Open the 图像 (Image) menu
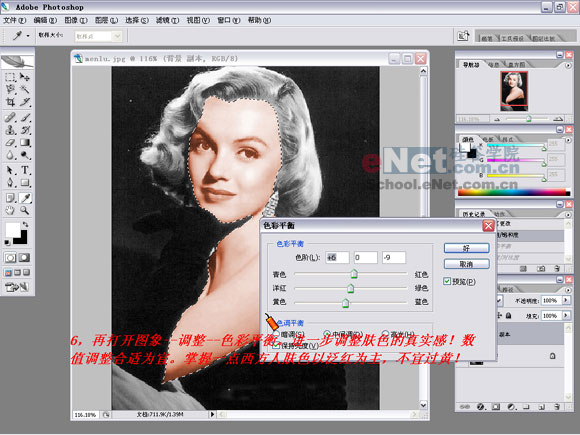This screenshot has width=580, height=435. (75, 20)
